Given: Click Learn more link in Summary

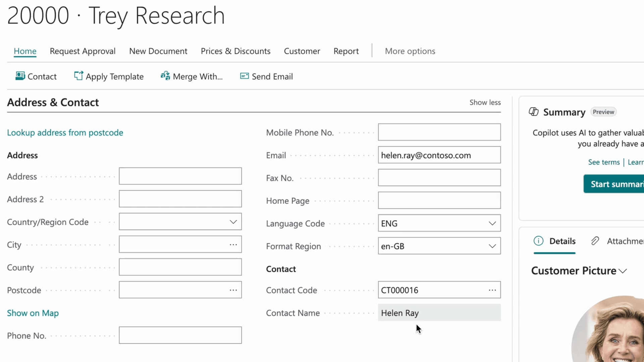Looking at the screenshot, I should pyautogui.click(x=636, y=162).
